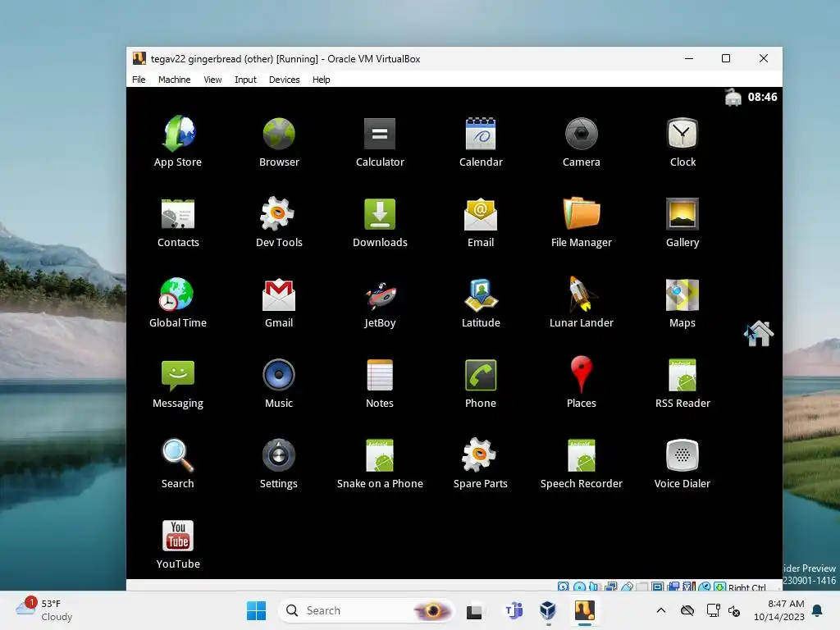Click the Windows taskbar Search box
Screen dimensions: 840x630
(365, 610)
